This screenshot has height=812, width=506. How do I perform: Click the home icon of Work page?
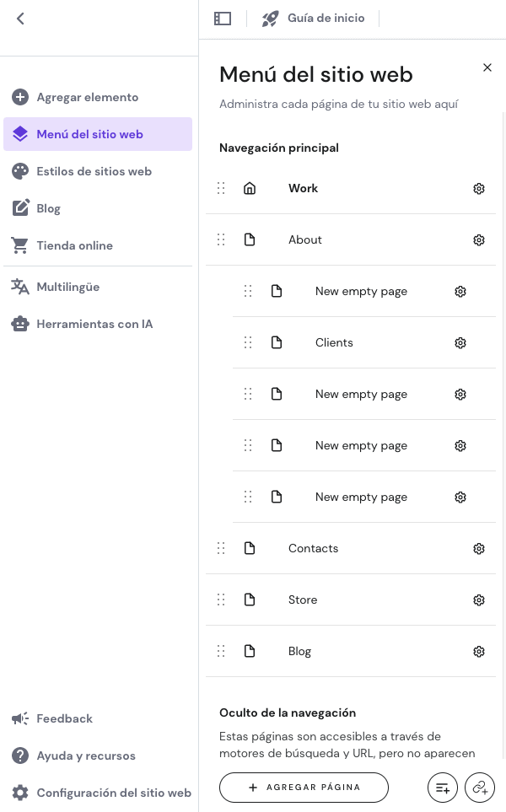point(250,189)
